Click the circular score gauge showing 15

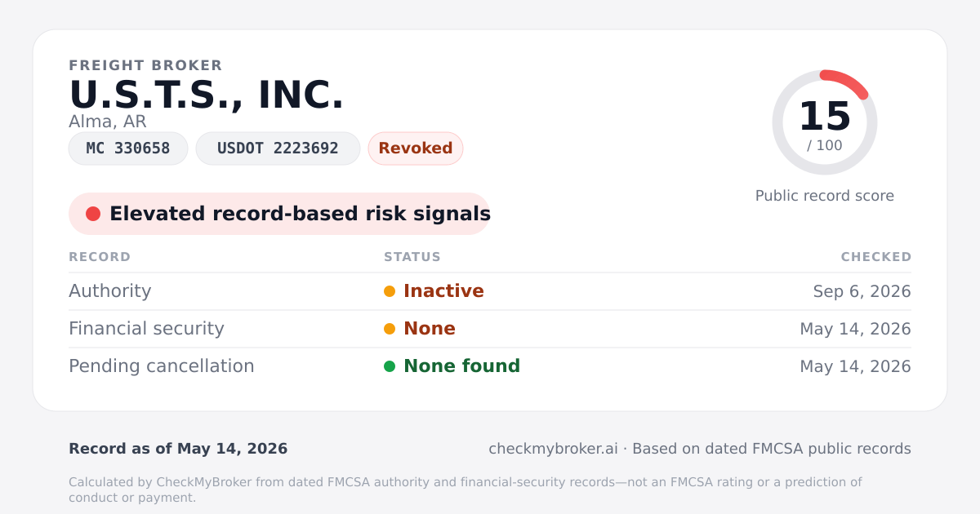coord(825,122)
